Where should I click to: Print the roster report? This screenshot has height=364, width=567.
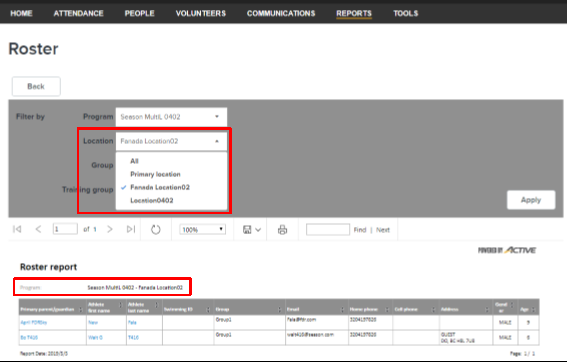(282, 230)
